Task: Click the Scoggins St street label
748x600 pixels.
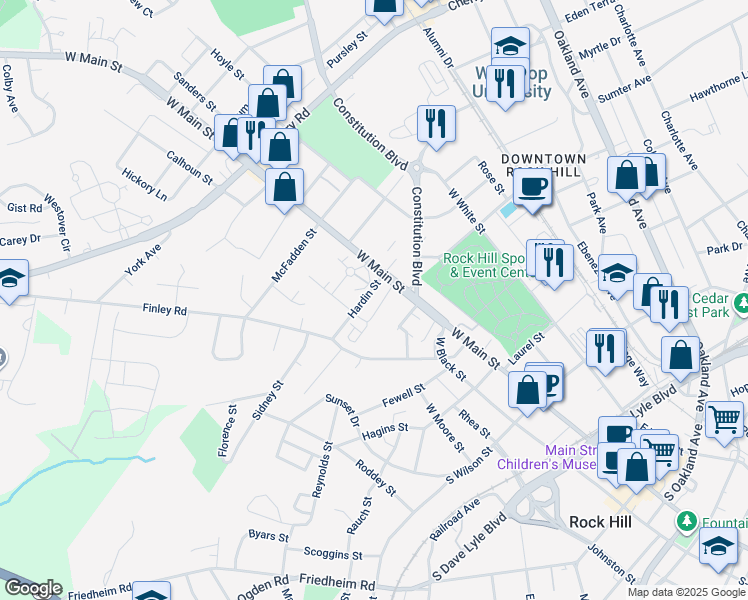Action: 333,554
